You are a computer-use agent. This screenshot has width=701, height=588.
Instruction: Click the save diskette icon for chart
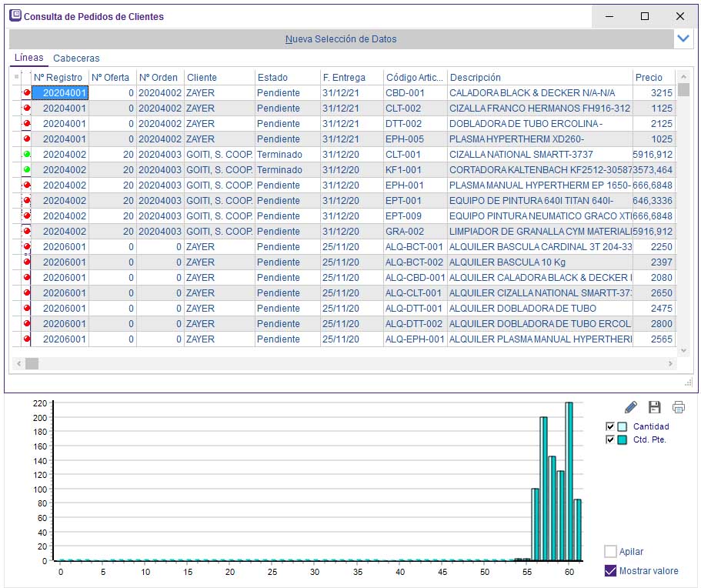coord(655,407)
